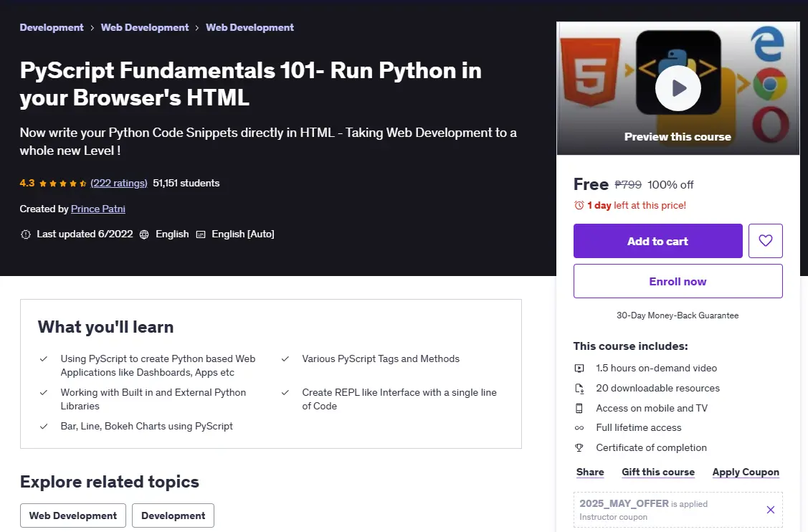Open instructor Prince Patni profile
The width and height of the screenshot is (808, 532).
[98, 209]
